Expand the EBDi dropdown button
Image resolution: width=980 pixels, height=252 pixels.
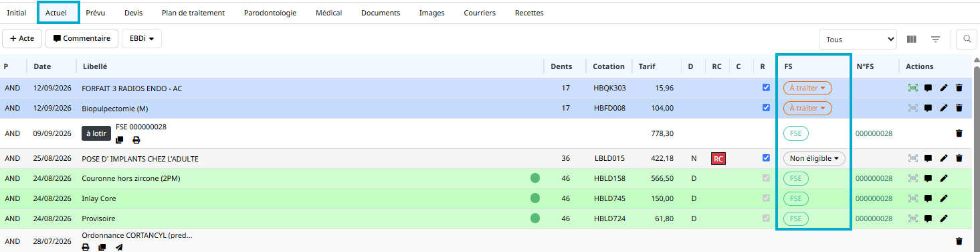142,39
